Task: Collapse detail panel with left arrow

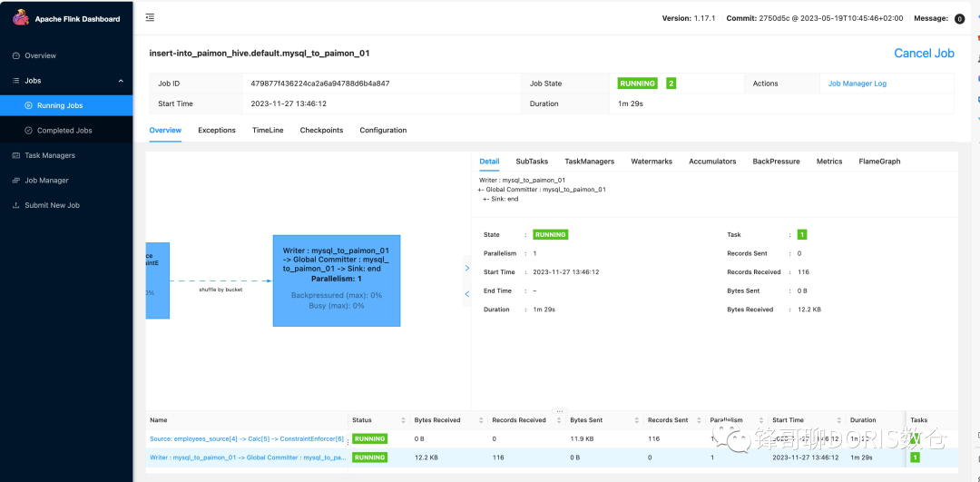Action: pyautogui.click(x=467, y=294)
